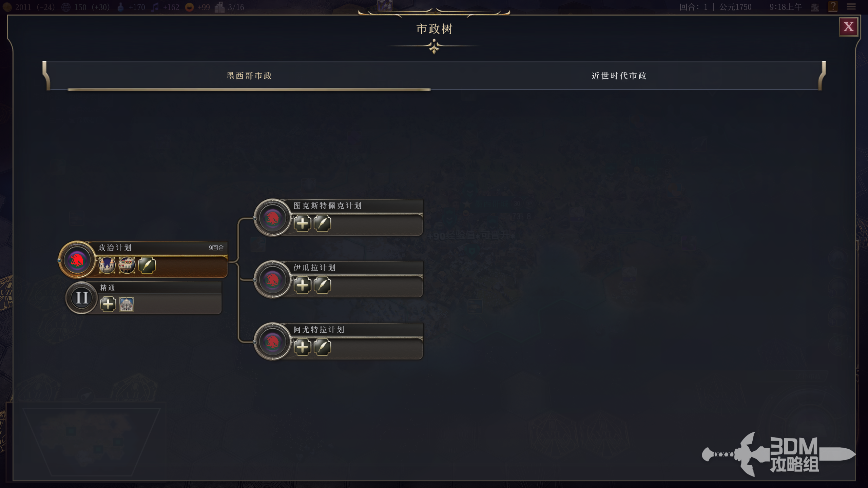Click the first building icon in 政治计划
The height and width of the screenshot is (488, 868).
click(x=107, y=265)
